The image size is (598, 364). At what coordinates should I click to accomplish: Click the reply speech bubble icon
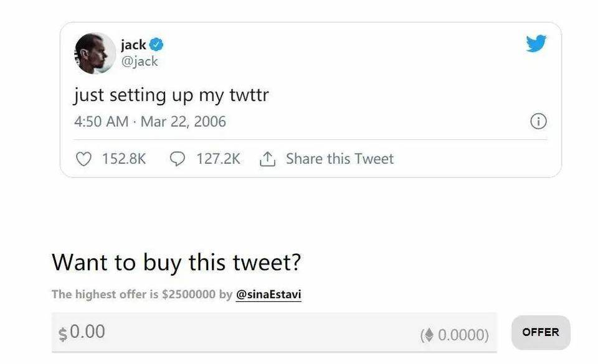(x=178, y=159)
